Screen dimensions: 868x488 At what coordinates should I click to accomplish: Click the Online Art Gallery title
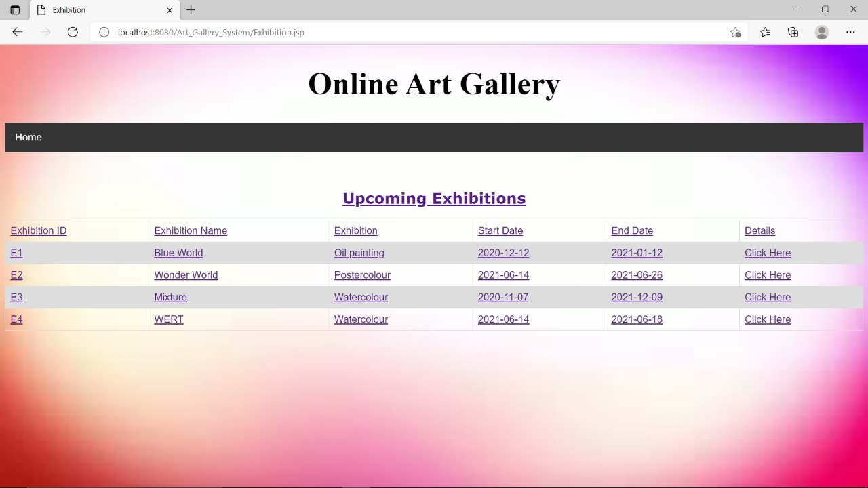[434, 84]
